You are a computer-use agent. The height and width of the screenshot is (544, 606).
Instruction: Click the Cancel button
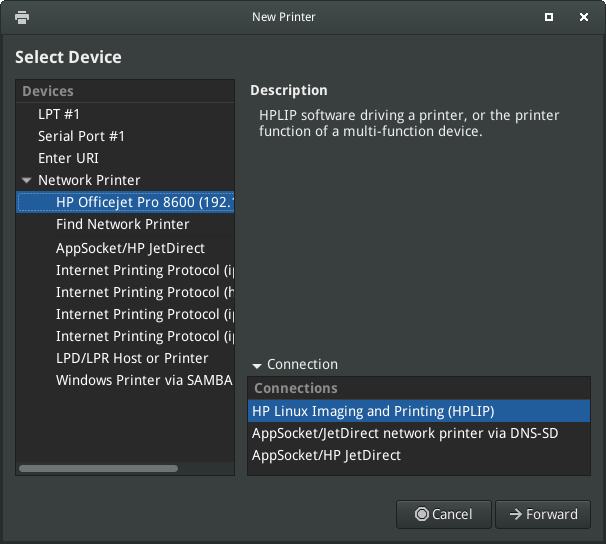444,514
